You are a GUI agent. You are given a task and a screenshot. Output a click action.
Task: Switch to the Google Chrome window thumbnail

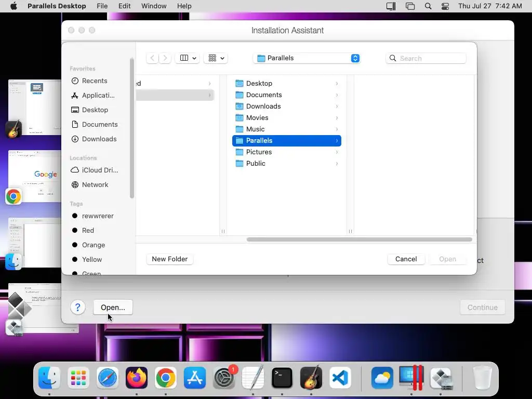[35, 177]
